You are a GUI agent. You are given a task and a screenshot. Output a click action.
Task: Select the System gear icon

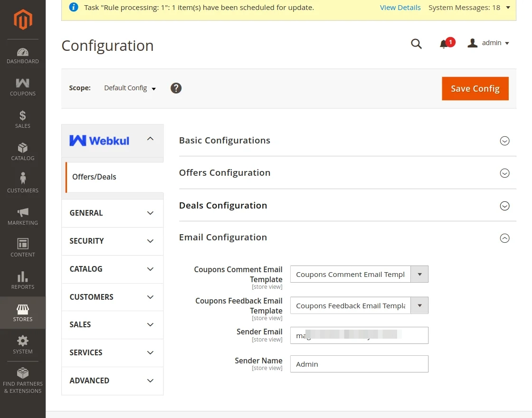click(22, 343)
